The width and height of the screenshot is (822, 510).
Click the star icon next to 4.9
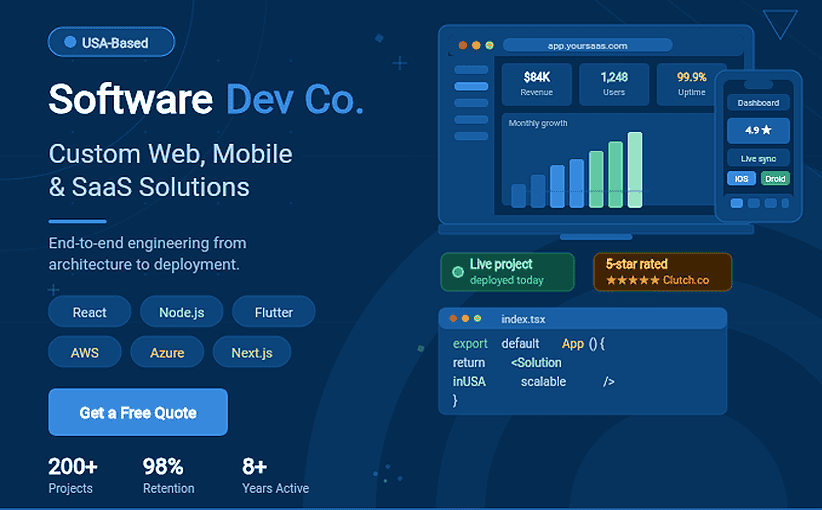click(766, 129)
